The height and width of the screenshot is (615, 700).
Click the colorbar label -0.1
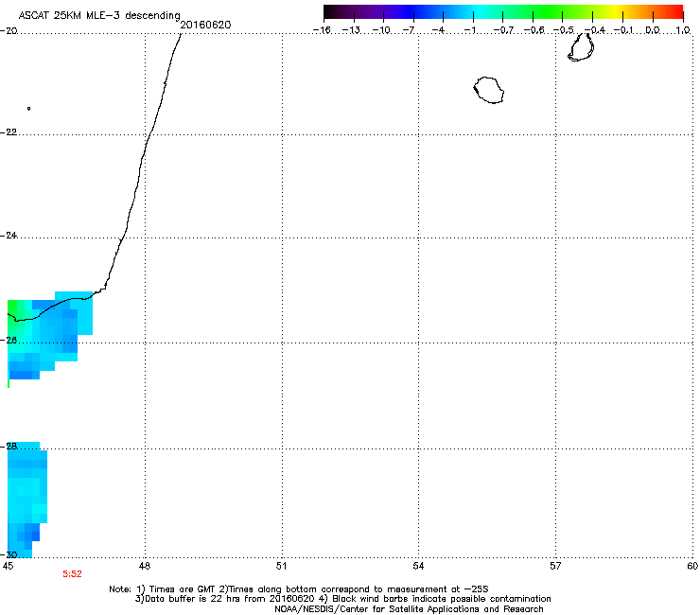click(x=623, y=30)
